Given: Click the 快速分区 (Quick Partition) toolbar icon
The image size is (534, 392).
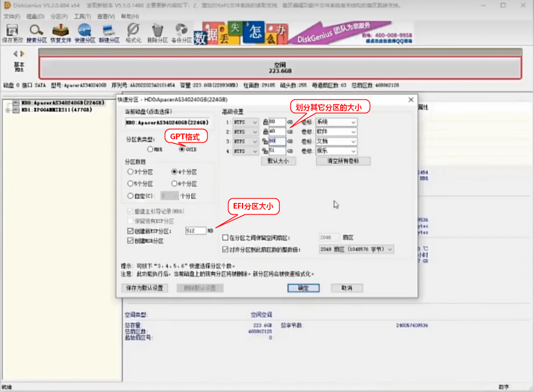Looking at the screenshot, I should 84,33.
